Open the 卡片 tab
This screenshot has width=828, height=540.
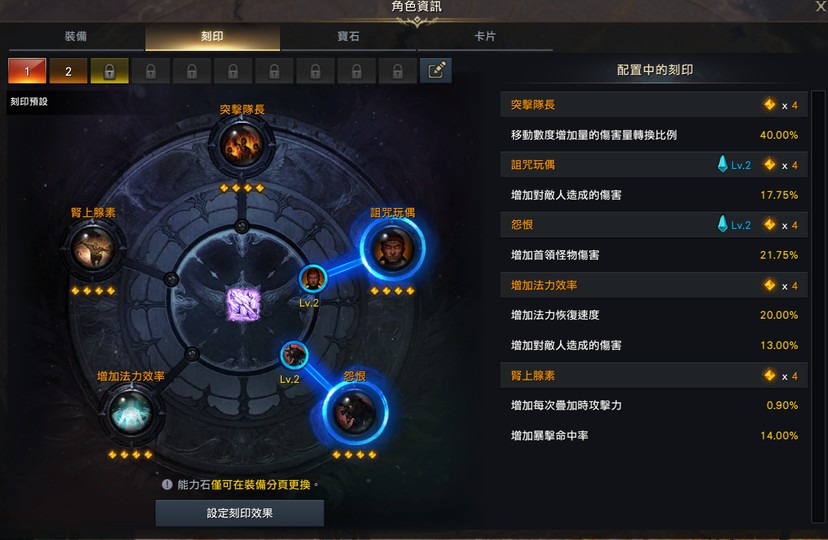click(485, 36)
